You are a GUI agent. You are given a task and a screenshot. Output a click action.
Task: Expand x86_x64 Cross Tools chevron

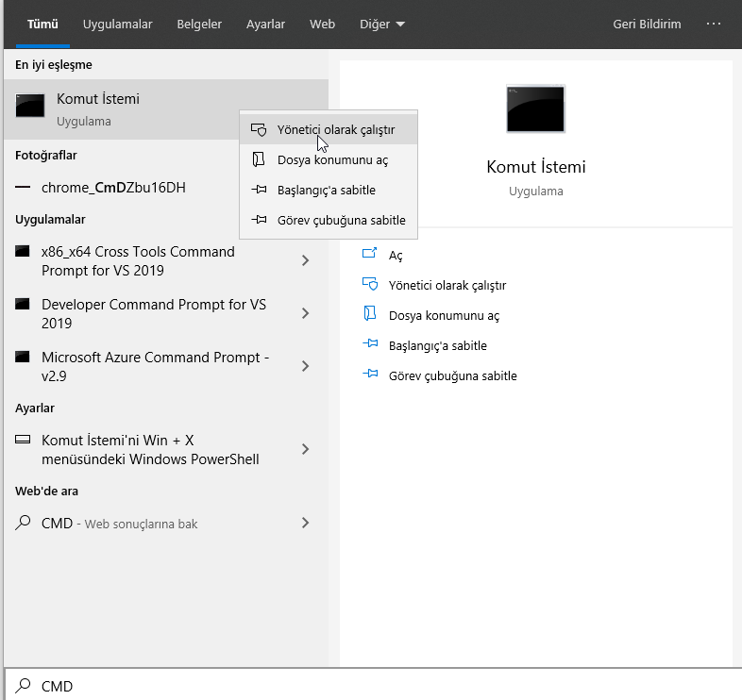pos(305,260)
